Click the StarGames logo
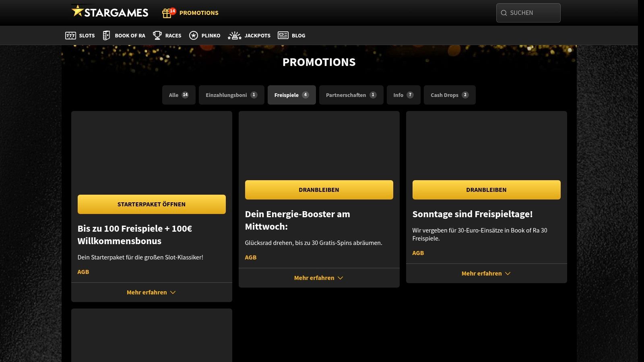Screen dimensions: 644x362 click(110, 12)
